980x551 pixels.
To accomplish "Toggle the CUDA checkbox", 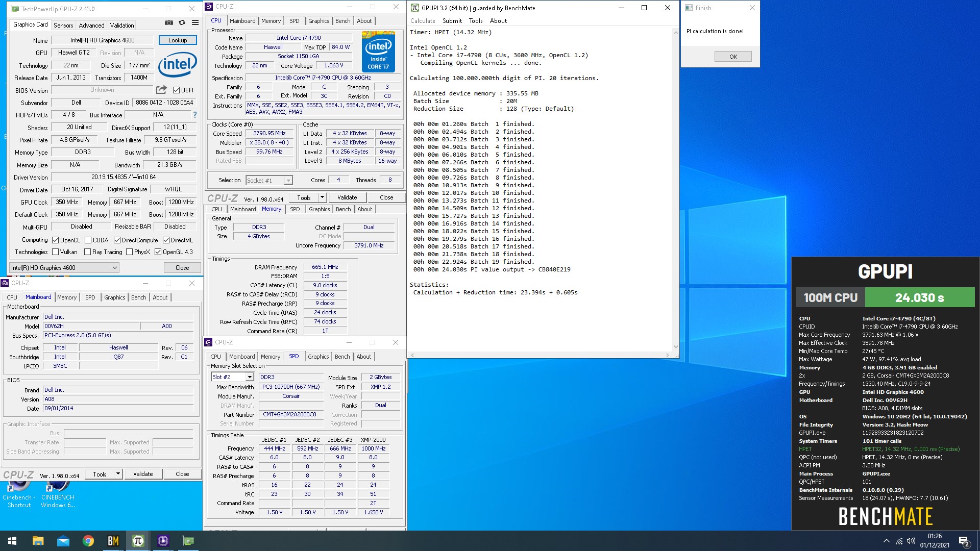I will (x=88, y=240).
